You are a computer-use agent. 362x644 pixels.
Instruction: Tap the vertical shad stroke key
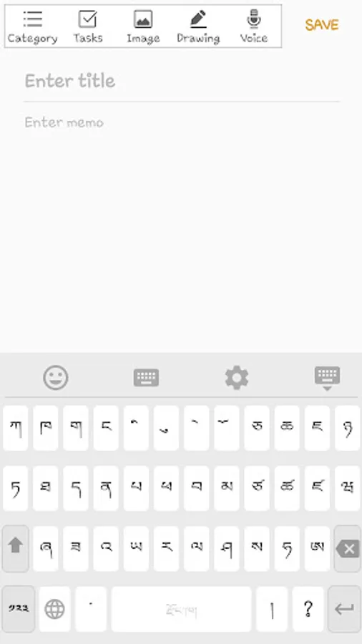(272, 609)
